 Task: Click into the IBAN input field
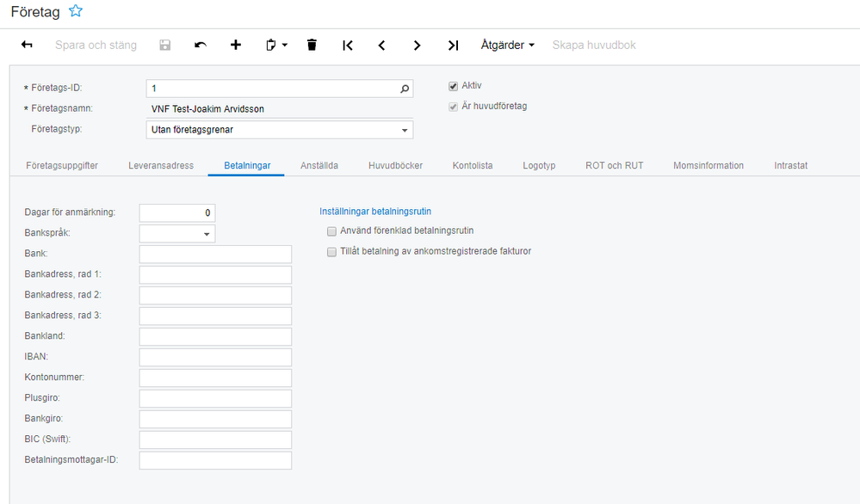(x=215, y=357)
